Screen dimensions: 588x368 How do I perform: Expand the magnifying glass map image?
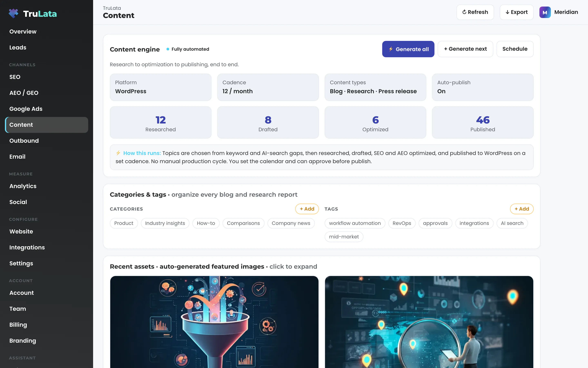pos(429,322)
